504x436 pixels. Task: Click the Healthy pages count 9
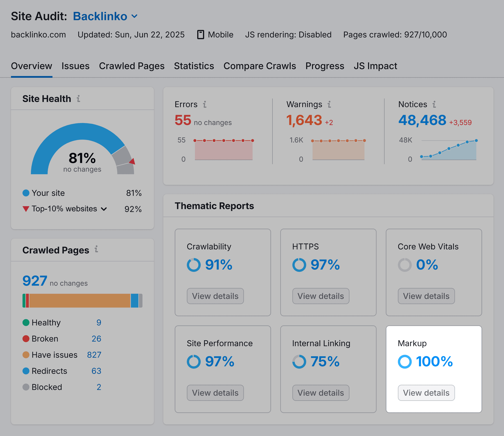tap(99, 323)
